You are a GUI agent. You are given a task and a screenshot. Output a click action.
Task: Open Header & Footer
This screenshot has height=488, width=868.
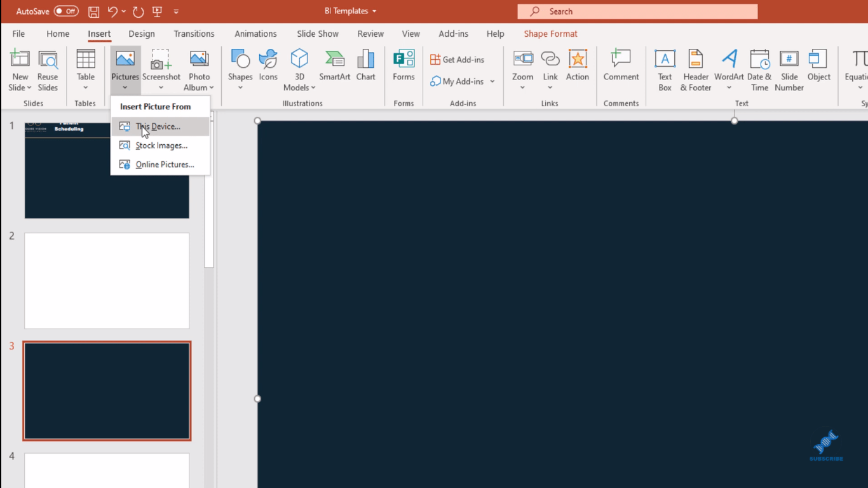[x=696, y=70]
